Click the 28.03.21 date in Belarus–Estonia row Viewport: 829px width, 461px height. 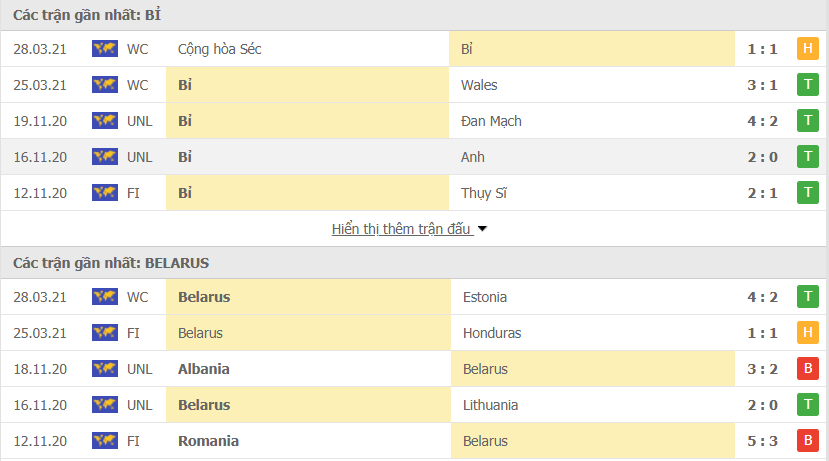(40, 297)
